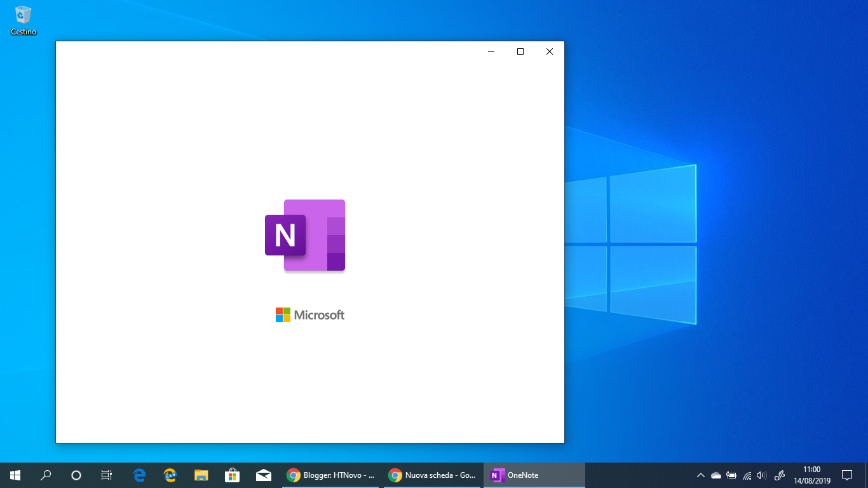
Task: Open the Wi-Fi network list
Action: click(746, 475)
